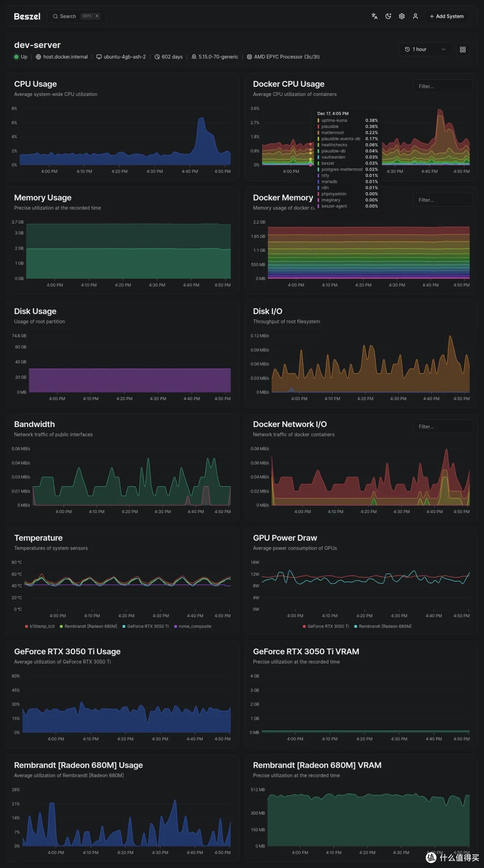Focus the Search box in the header
This screenshot has height=868, width=484.
pos(76,16)
